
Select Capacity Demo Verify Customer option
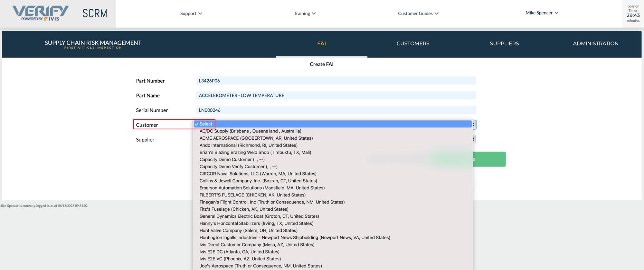333,166
